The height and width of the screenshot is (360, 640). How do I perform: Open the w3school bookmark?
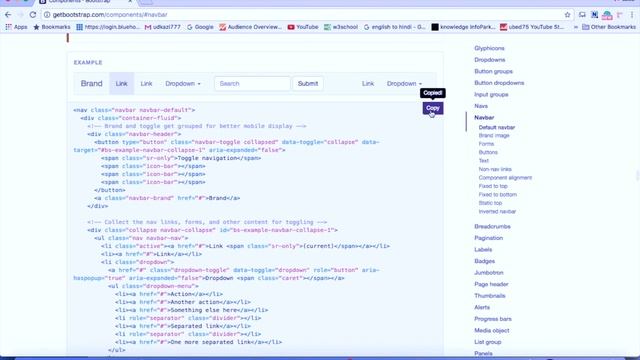click(341, 27)
